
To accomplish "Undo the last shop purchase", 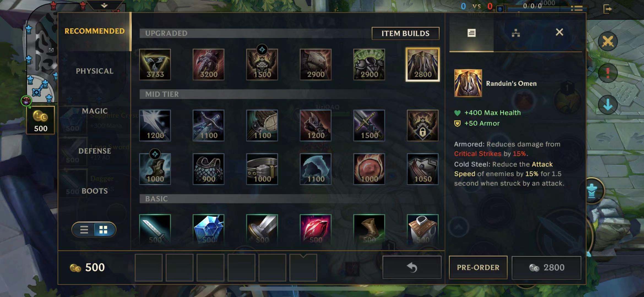I will [x=412, y=268].
